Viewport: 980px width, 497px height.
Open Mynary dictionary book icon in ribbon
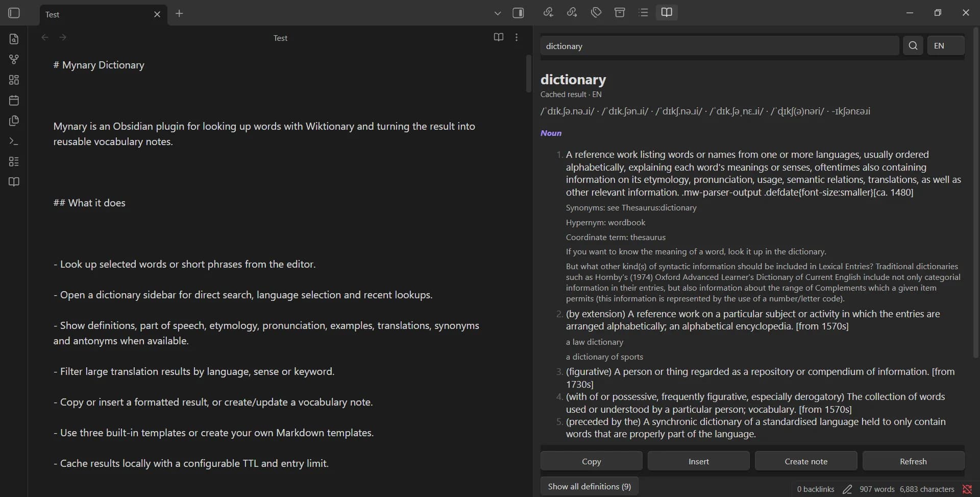tap(14, 182)
